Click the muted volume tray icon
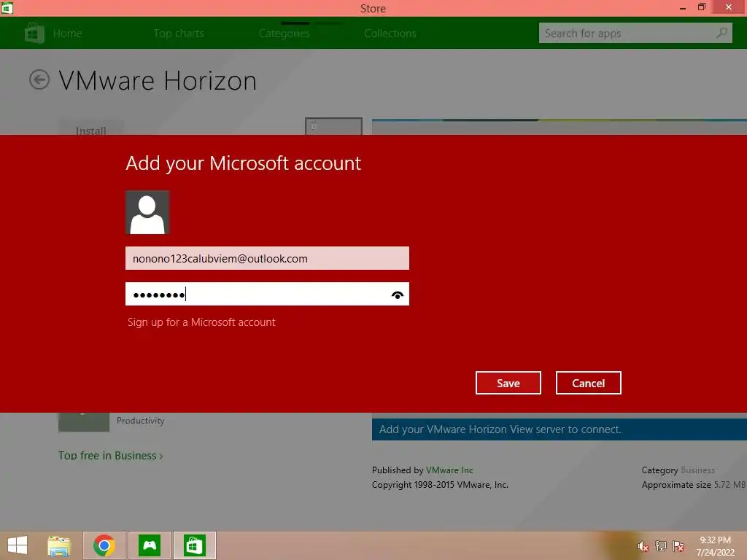The height and width of the screenshot is (560, 747). (643, 546)
